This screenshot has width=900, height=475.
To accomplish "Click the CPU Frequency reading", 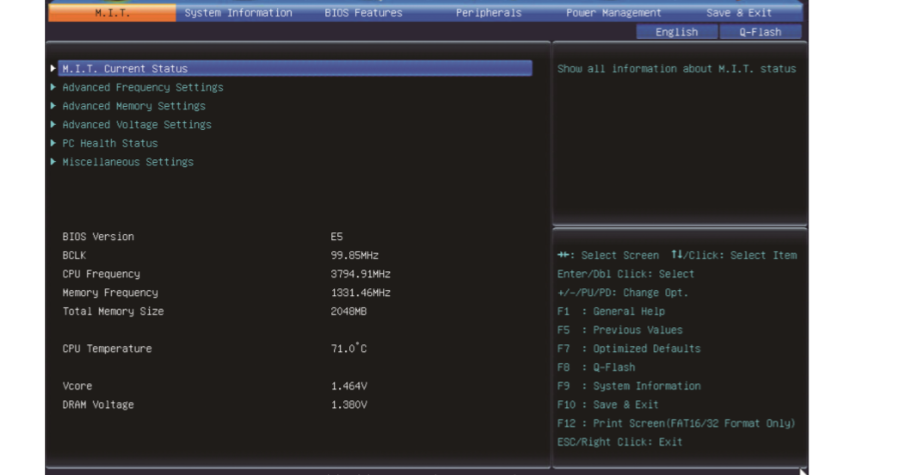I will (x=360, y=274).
